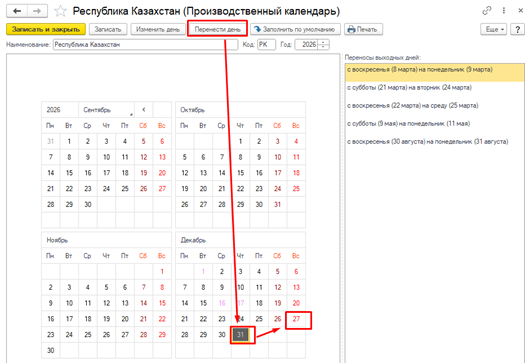
Task: Select September 13 in the calendar
Action: (162, 157)
